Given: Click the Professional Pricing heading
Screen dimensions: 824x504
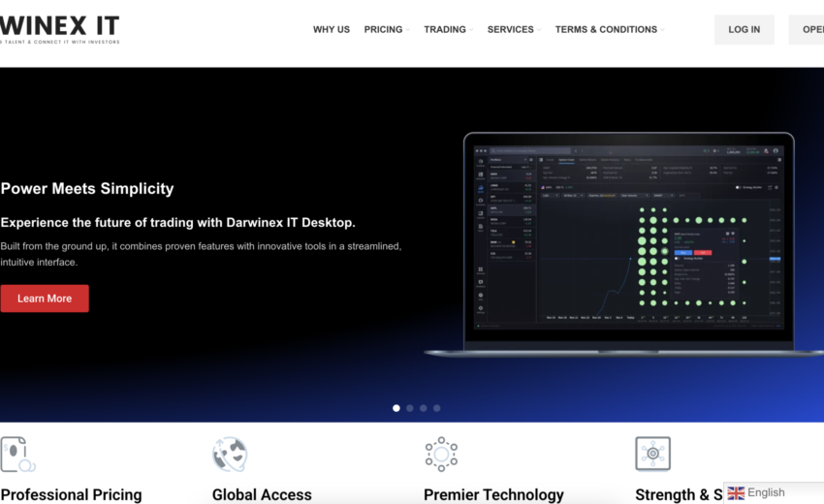Looking at the screenshot, I should 71,494.
